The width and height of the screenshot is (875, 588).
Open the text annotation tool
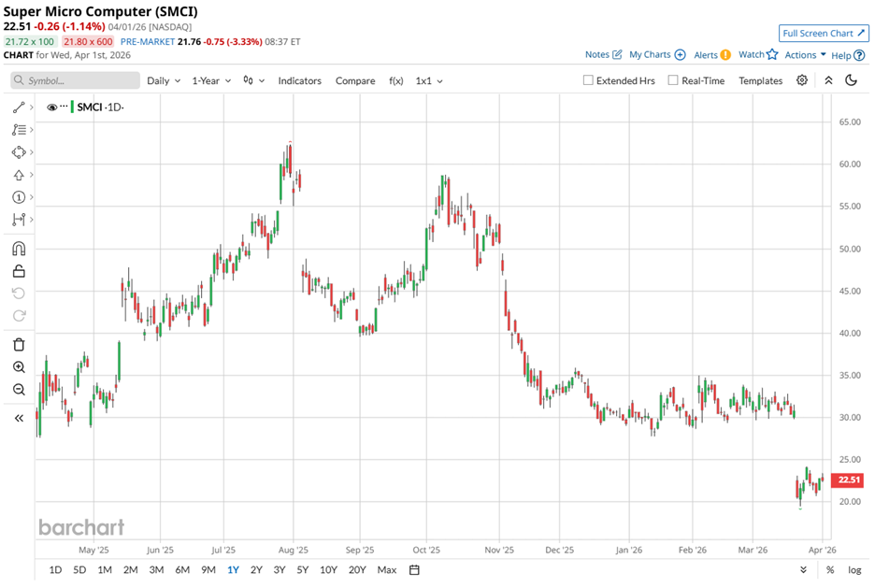(x=19, y=130)
